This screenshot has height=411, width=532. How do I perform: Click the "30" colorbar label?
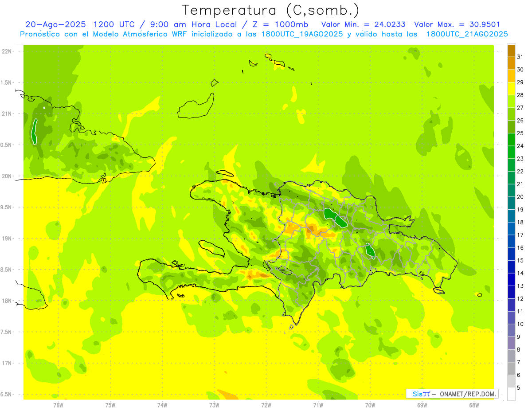(520, 70)
